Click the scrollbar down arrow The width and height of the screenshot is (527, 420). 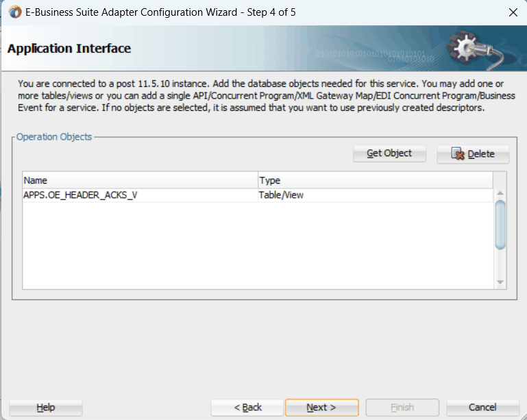tap(500, 282)
